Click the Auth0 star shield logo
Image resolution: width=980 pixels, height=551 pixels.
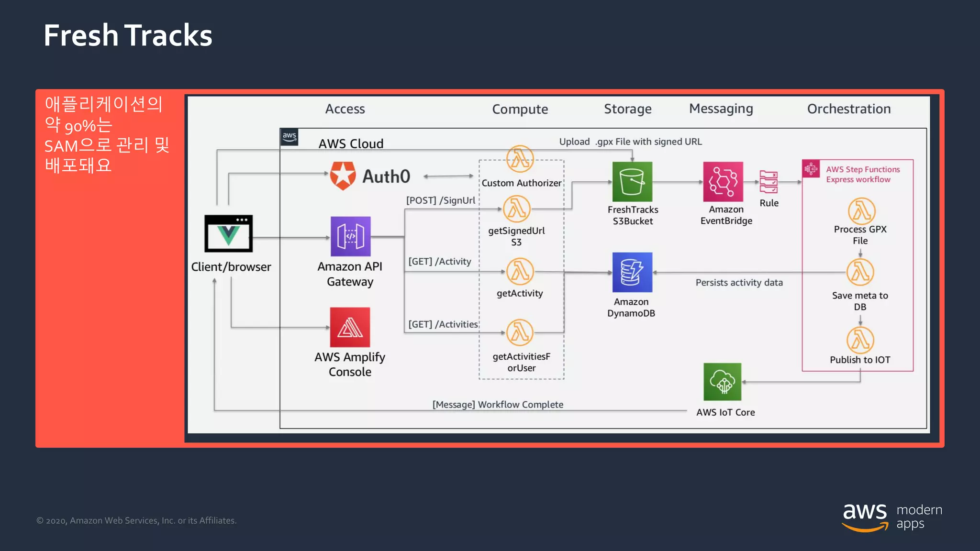point(343,176)
